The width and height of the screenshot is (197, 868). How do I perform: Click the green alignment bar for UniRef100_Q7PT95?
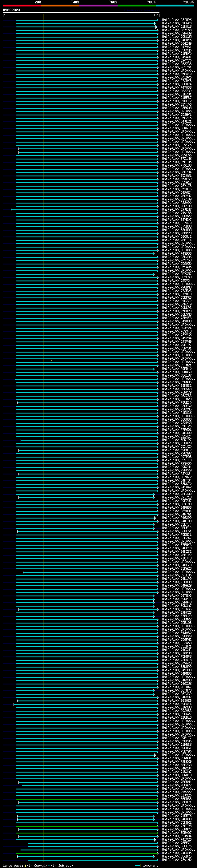coord(87,826)
